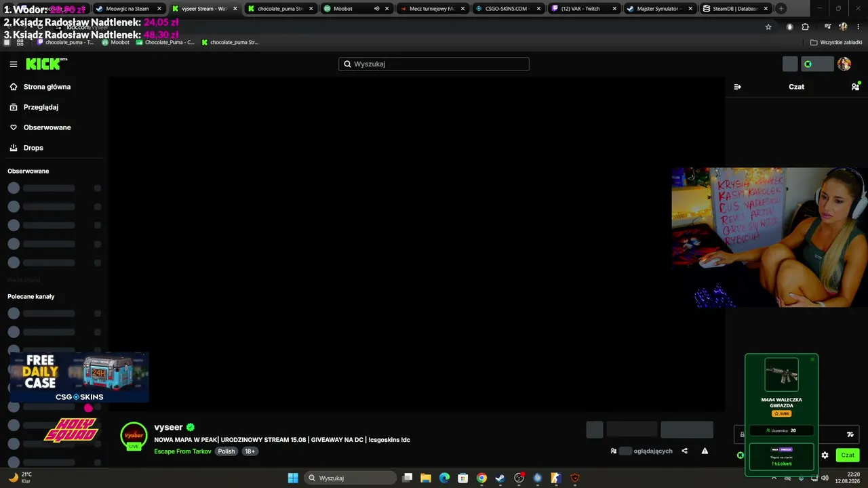
Task: Open File Explorer from the taskbar
Action: point(426,478)
